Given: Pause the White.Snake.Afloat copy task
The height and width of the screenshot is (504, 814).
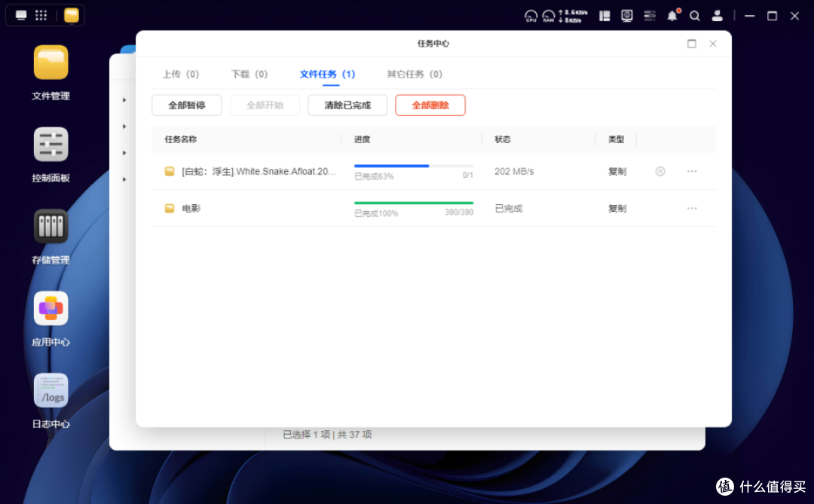Looking at the screenshot, I should click(x=659, y=171).
